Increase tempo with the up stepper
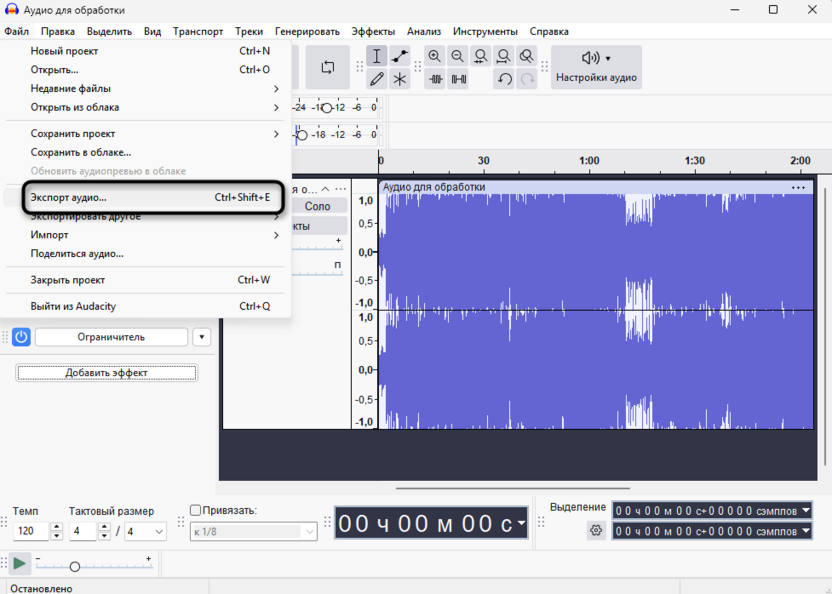The height and width of the screenshot is (594, 832). 57,527
